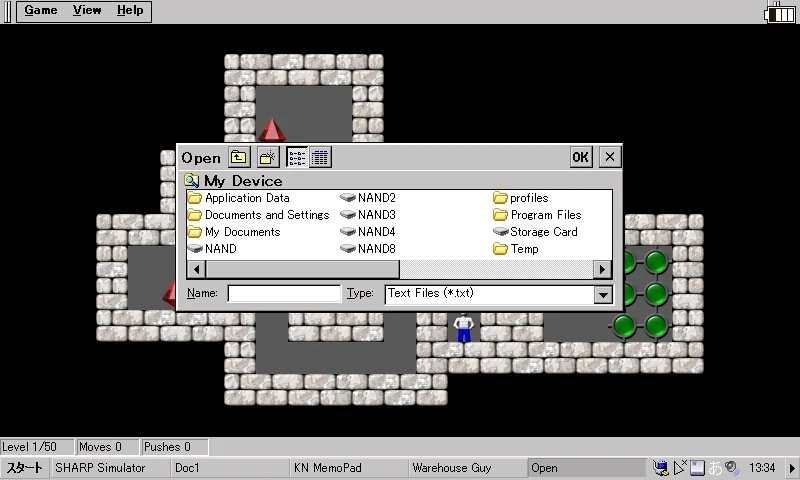Expand the tray with right arrow

[x=792, y=468]
